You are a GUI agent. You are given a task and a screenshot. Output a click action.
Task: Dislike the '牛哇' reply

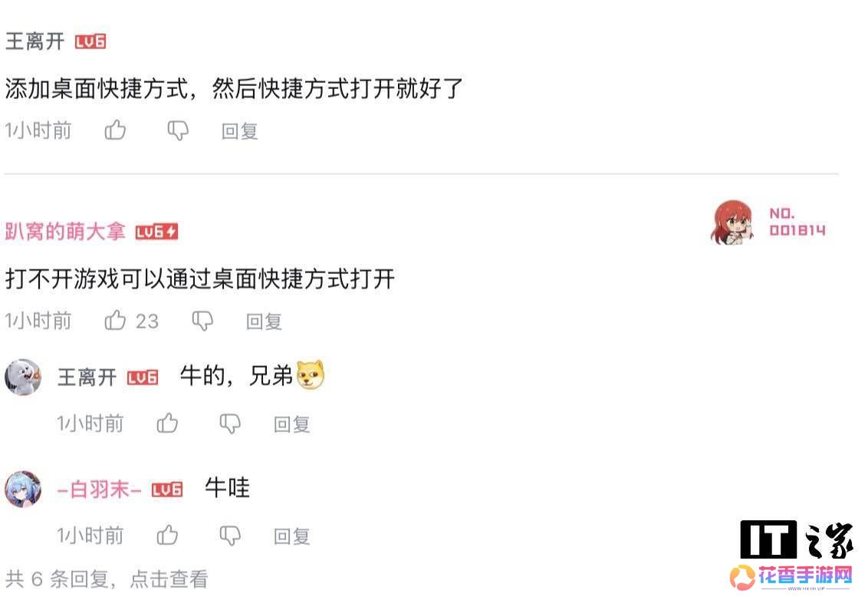point(230,536)
